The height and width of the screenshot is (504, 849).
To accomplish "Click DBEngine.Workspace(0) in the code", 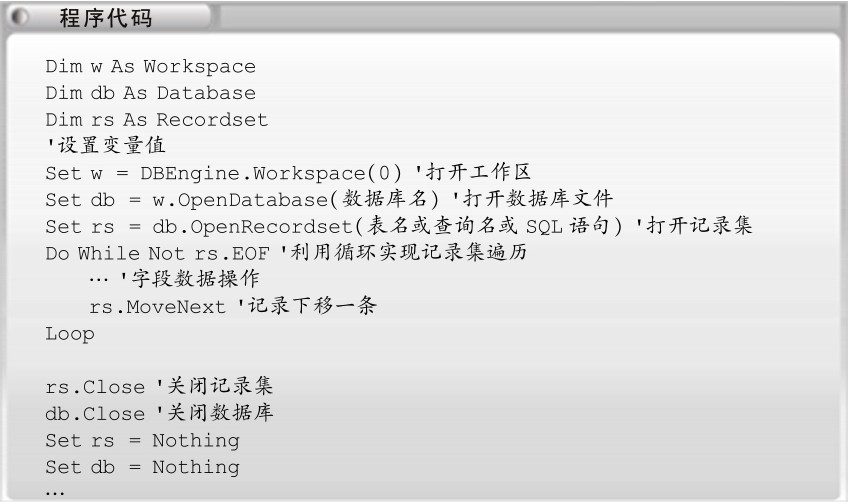I will [271, 173].
